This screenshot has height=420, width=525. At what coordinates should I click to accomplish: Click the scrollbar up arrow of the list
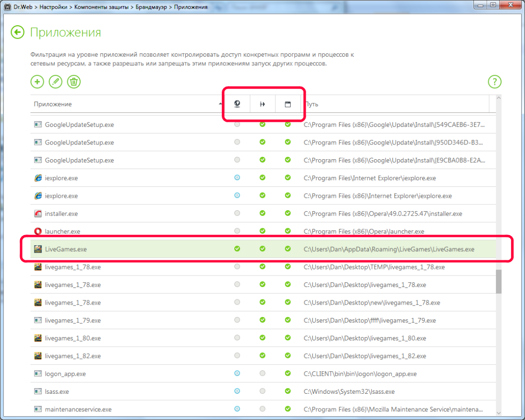click(x=499, y=98)
